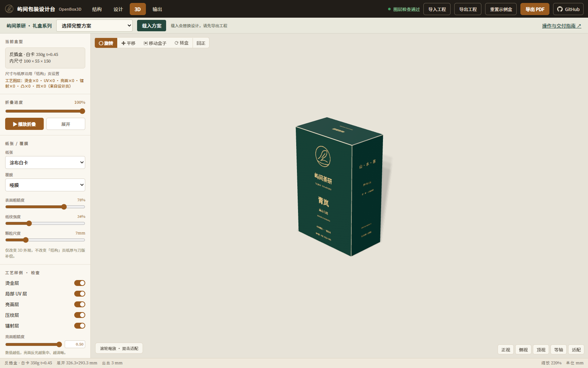This screenshot has width=588, height=368.
Task: Activate the 转盒 spin box tool
Action: (x=182, y=43)
